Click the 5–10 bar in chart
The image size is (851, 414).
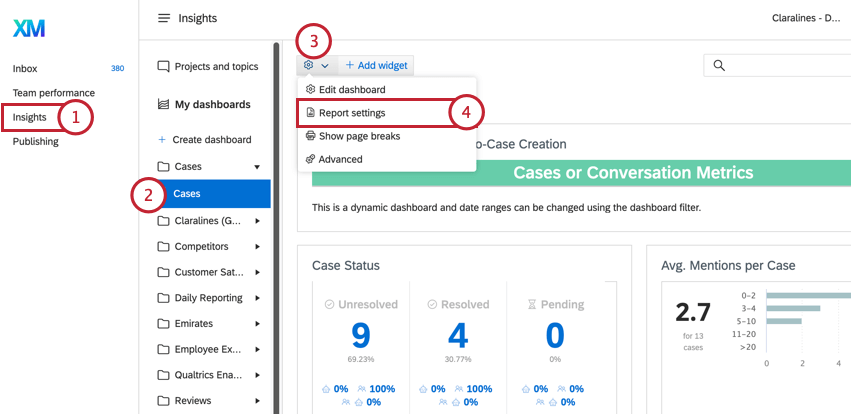pyautogui.click(x=784, y=321)
